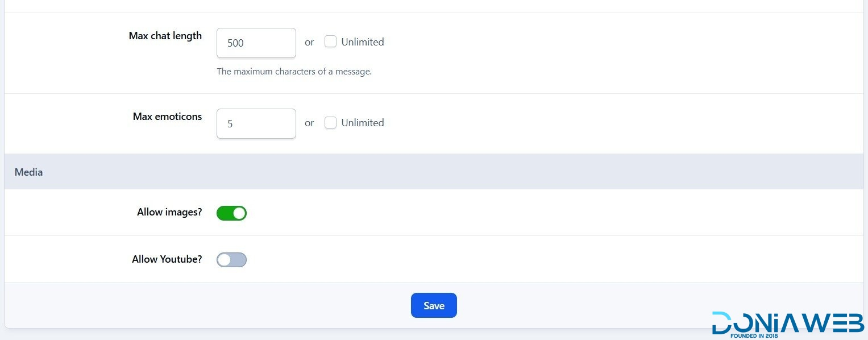Click 'or' text in Max emoticons row
The height and width of the screenshot is (340, 868).
click(x=309, y=123)
